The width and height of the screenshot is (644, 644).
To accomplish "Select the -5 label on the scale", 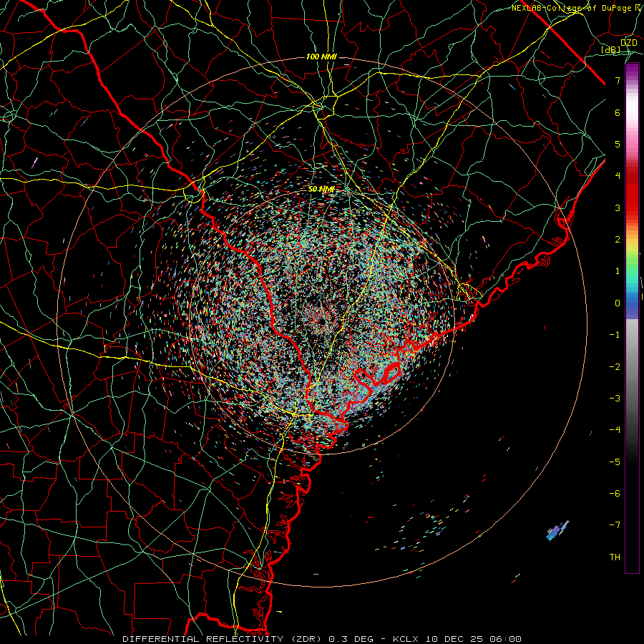I will (x=615, y=462).
